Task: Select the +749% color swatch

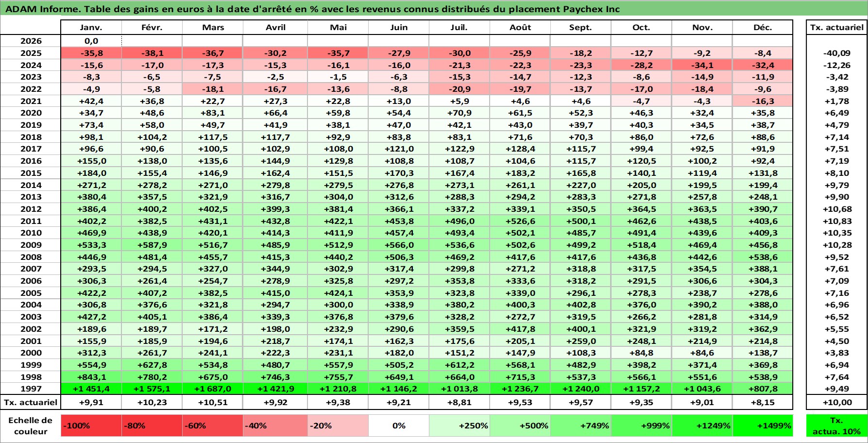Action: click(x=581, y=426)
